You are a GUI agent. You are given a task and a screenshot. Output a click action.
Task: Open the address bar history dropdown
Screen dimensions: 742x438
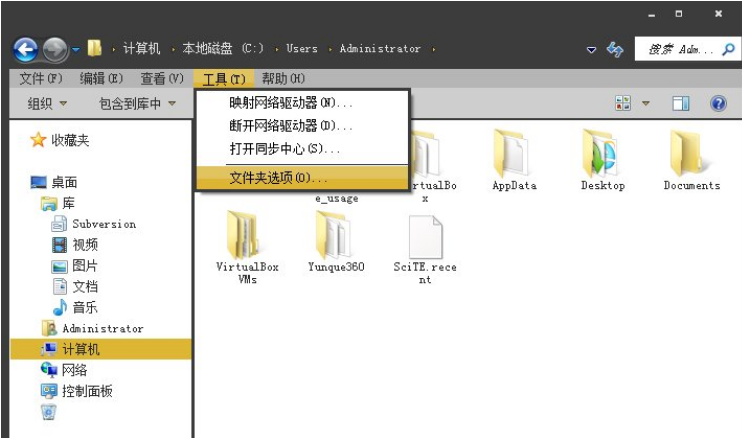(x=591, y=49)
